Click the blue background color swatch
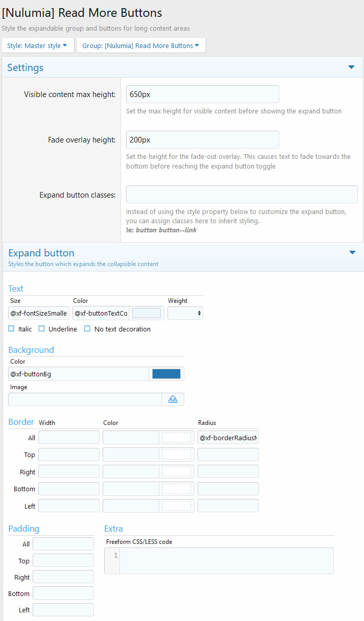Image resolution: width=364 pixels, height=621 pixels. pos(166,374)
